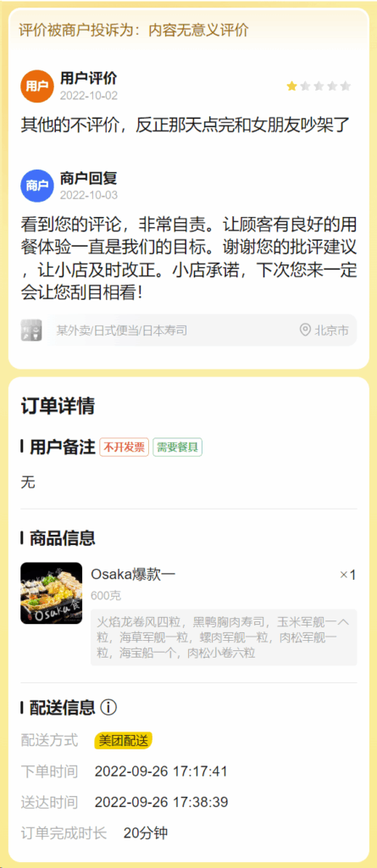This screenshot has width=377, height=868.
Task: Click the first yellow star rating
Action: coord(291,86)
